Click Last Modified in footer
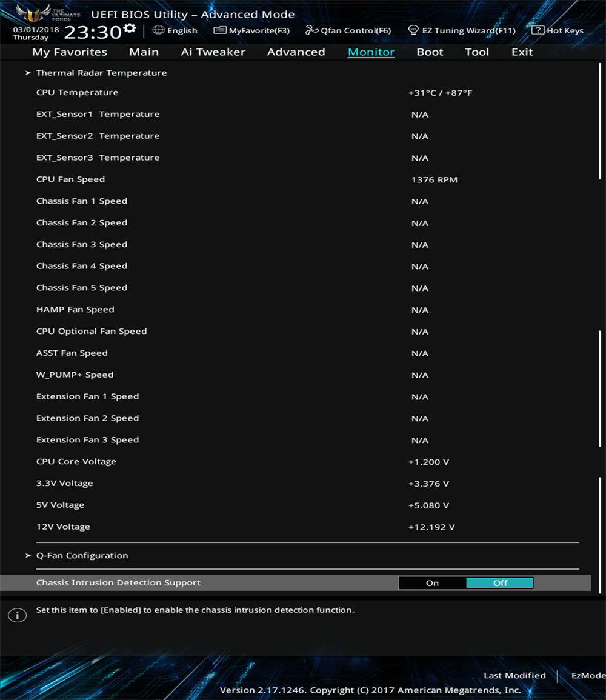The width and height of the screenshot is (606, 700). point(514,675)
